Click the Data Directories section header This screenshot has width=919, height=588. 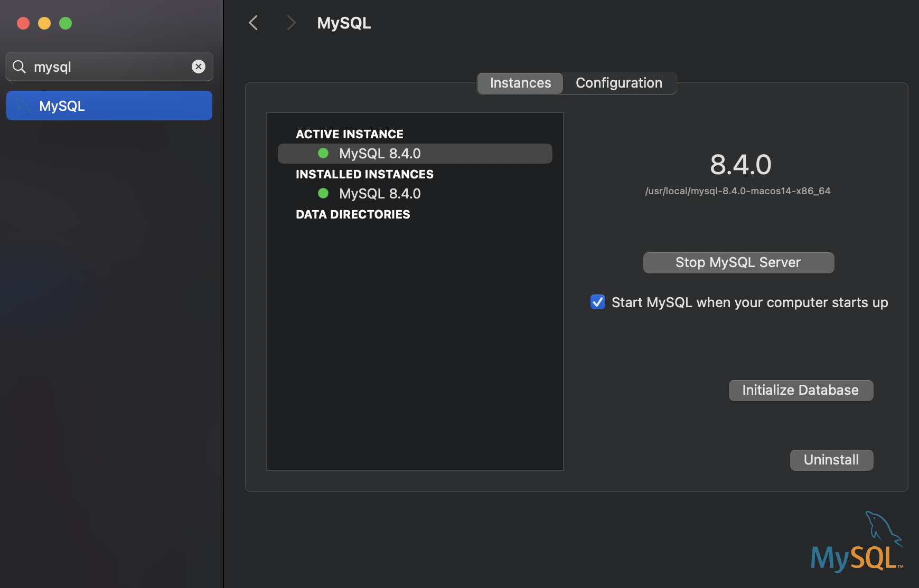(353, 214)
